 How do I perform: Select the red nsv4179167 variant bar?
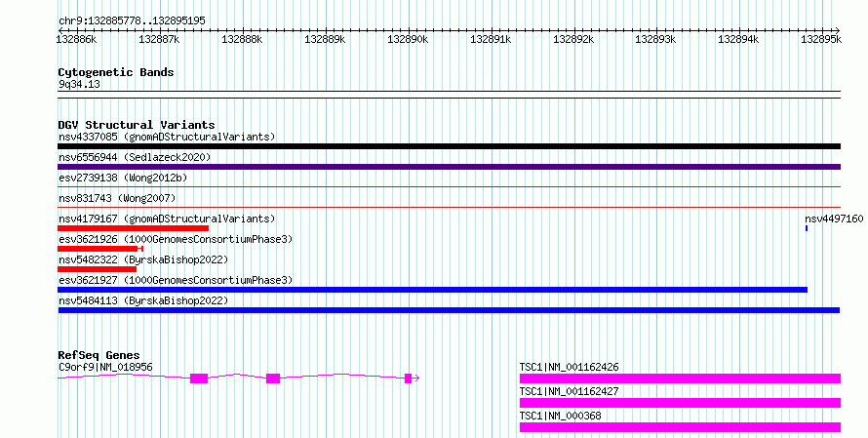[x=133, y=228]
